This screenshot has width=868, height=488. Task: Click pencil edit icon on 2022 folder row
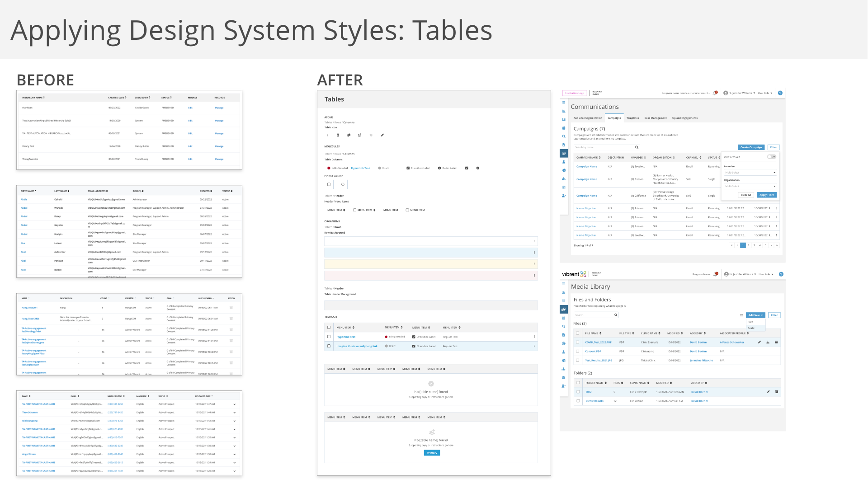(768, 392)
